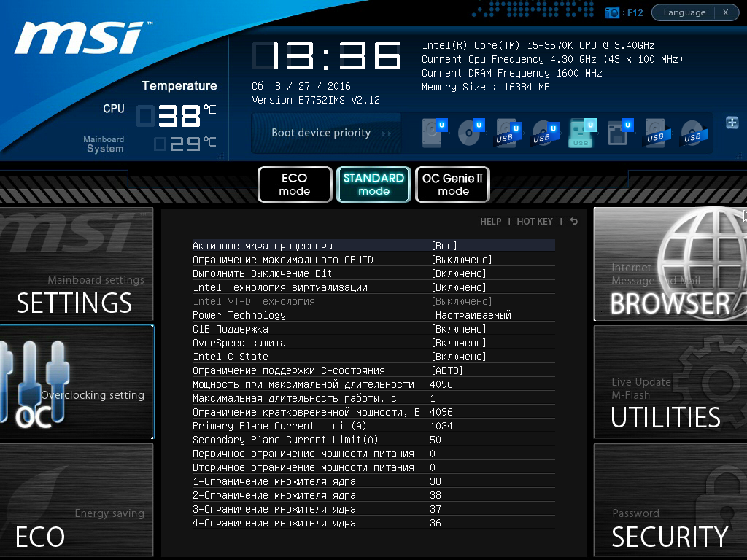Select the UEFI CD/DVD boot device icon
This screenshot has width=747, height=560.
pyautogui.click(x=471, y=133)
